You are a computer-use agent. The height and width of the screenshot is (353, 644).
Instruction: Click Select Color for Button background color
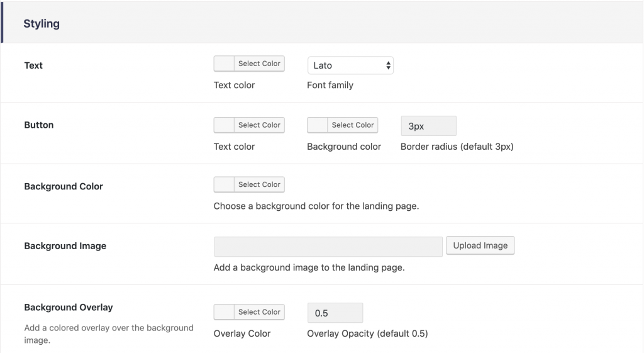(x=352, y=125)
